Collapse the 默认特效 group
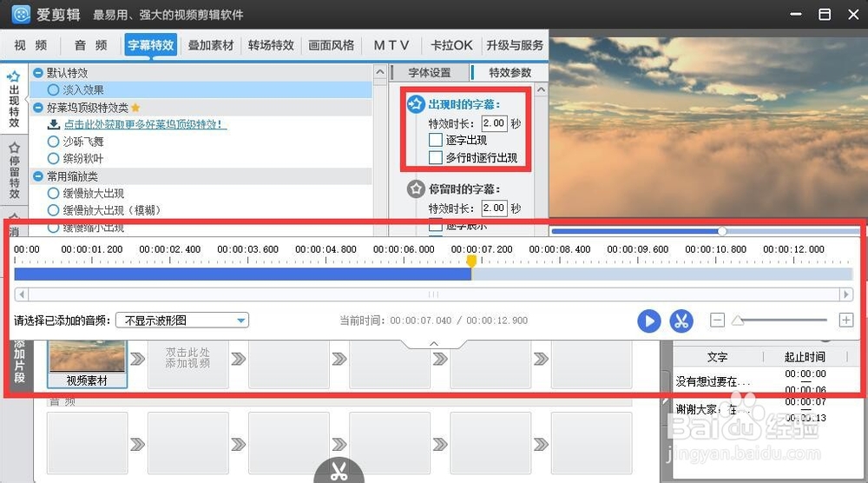Image resolution: width=868 pixels, height=483 pixels. pyautogui.click(x=37, y=73)
